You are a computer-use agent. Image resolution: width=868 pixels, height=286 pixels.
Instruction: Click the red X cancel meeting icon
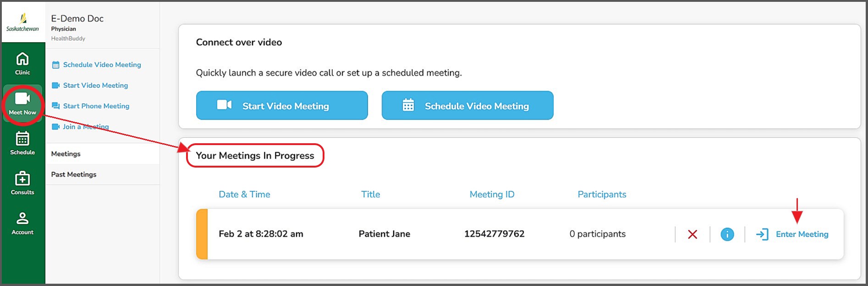pos(692,235)
